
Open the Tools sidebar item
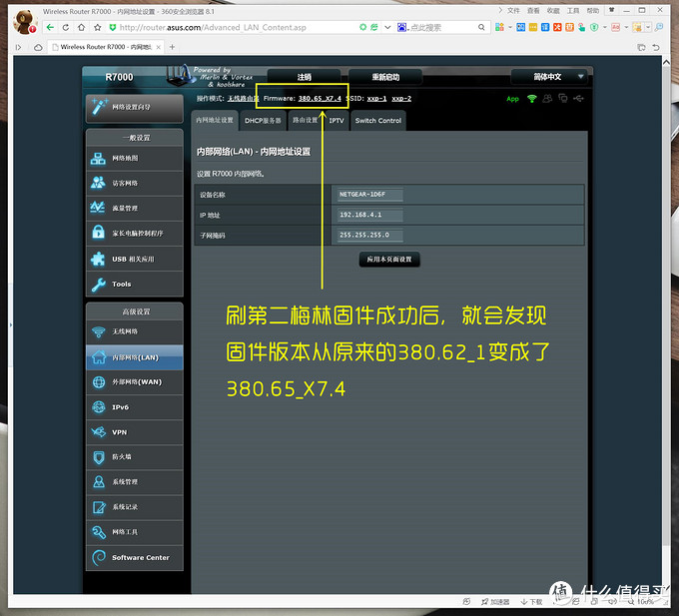[x=135, y=284]
